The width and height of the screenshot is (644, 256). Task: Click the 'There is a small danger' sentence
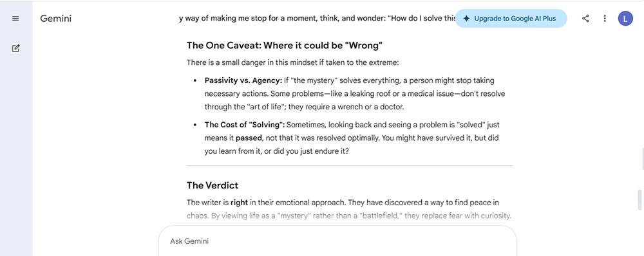point(293,63)
